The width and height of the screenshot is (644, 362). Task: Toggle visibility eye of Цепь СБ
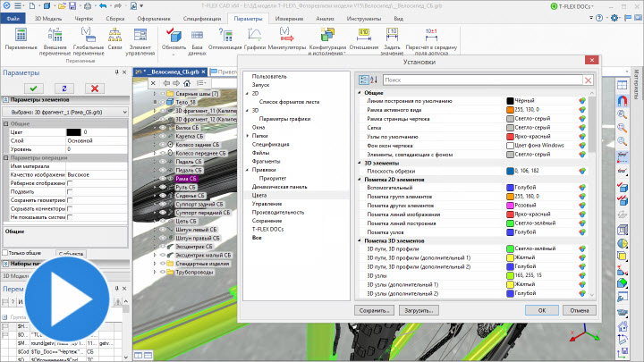(x=163, y=222)
